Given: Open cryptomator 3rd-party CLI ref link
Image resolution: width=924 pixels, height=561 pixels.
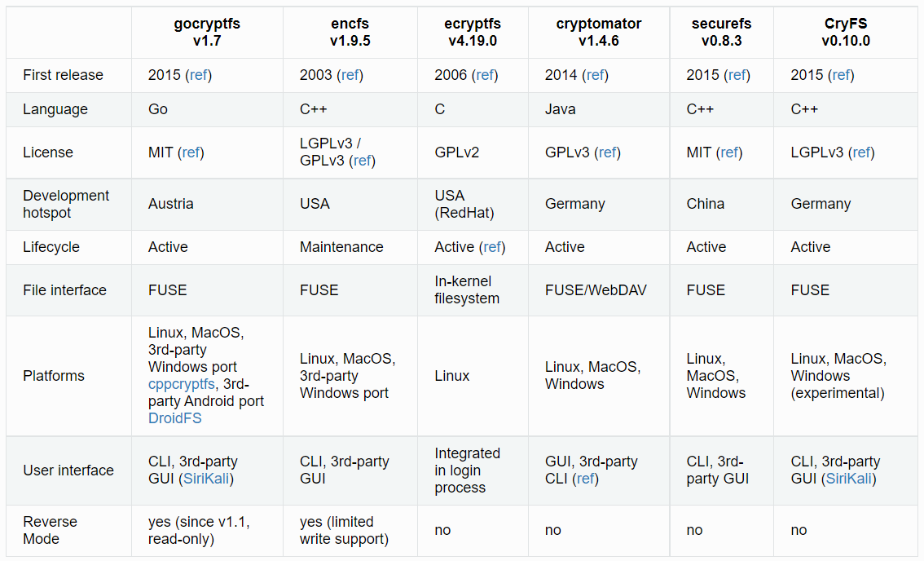Looking at the screenshot, I should (585, 479).
